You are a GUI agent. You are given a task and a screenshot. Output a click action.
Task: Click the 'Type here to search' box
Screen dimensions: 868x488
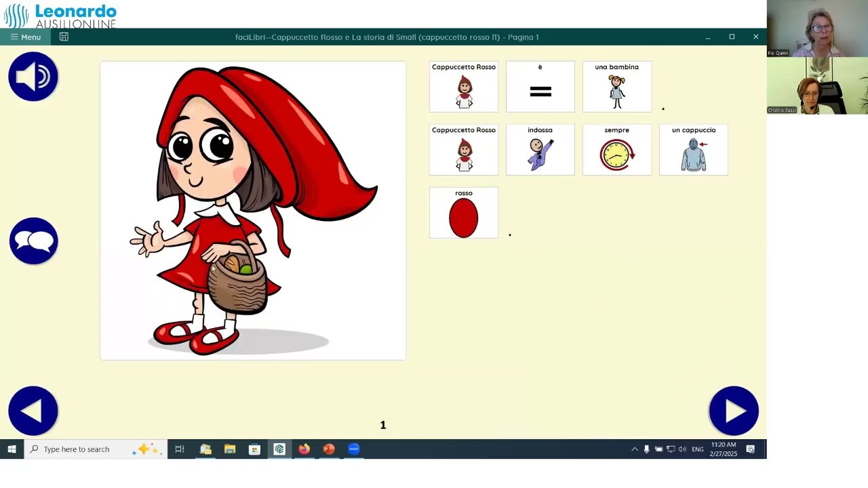(x=96, y=449)
